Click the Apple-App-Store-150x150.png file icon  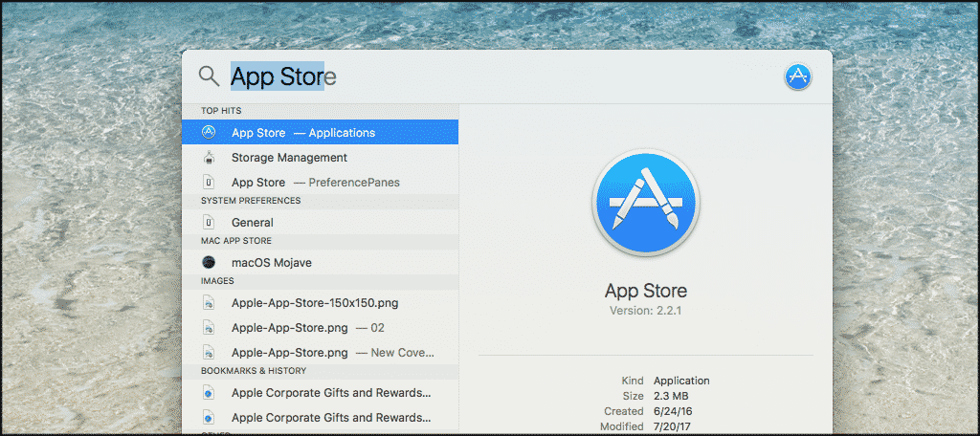coord(209,303)
